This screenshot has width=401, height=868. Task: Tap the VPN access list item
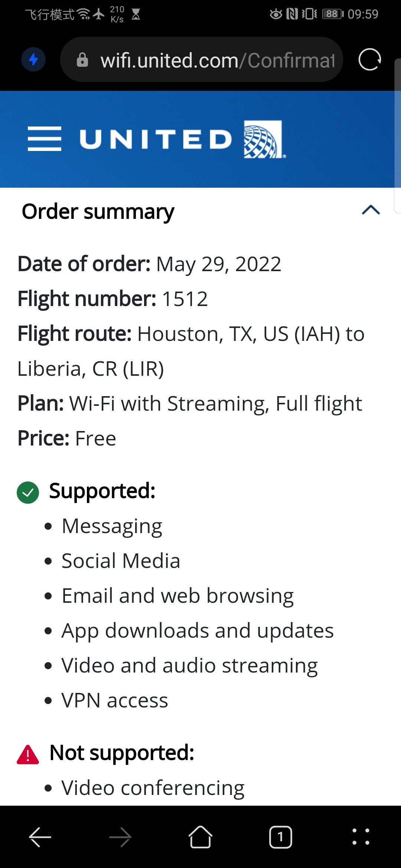(x=115, y=700)
